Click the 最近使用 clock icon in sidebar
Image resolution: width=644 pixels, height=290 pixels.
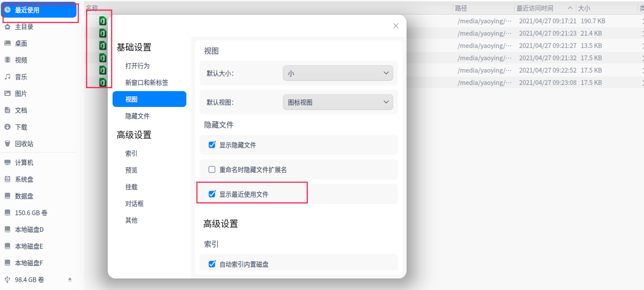7,10
